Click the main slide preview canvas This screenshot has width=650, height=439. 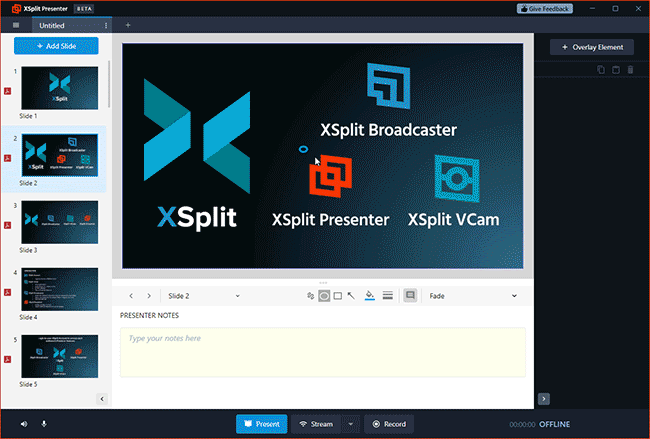[323, 156]
